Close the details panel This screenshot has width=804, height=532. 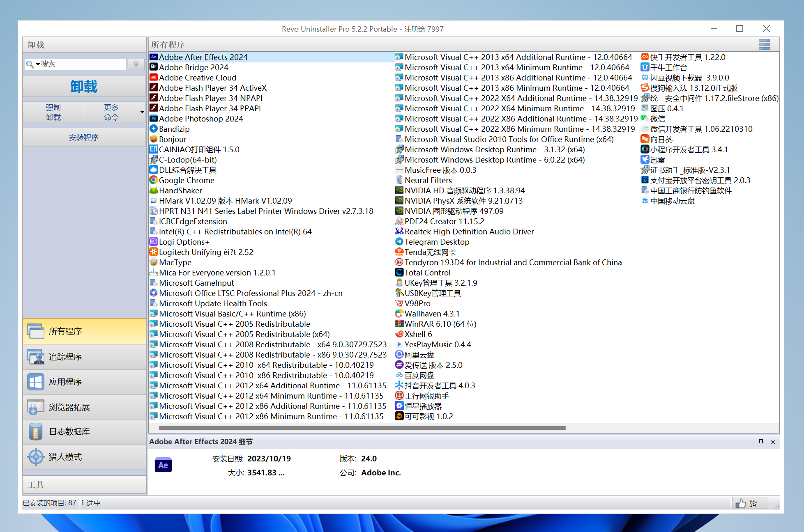(x=773, y=442)
